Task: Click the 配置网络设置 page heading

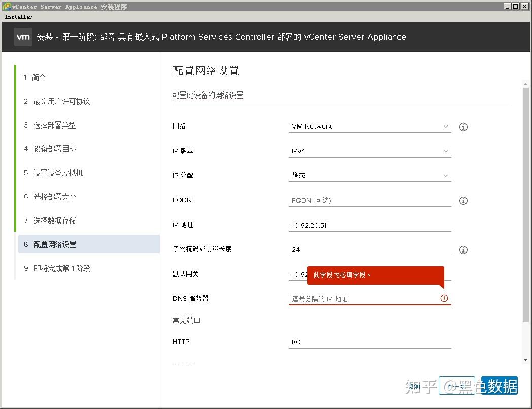Action: pos(206,70)
